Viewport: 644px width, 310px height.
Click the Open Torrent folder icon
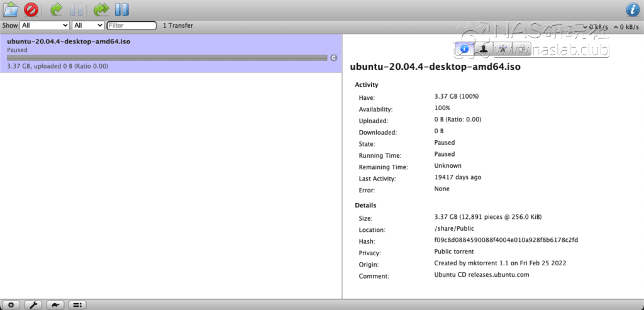11,9
